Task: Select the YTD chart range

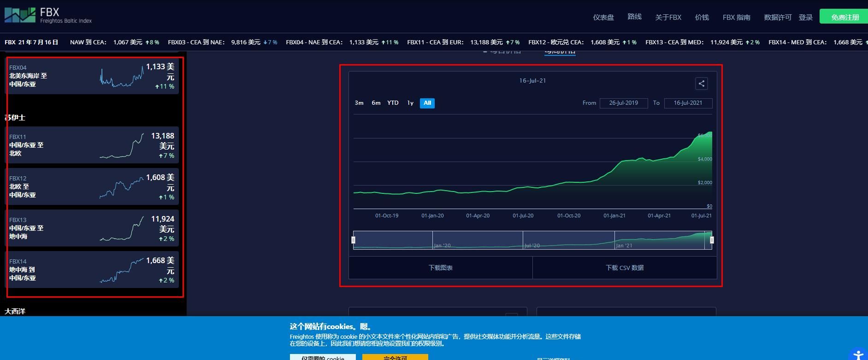Action: point(393,103)
